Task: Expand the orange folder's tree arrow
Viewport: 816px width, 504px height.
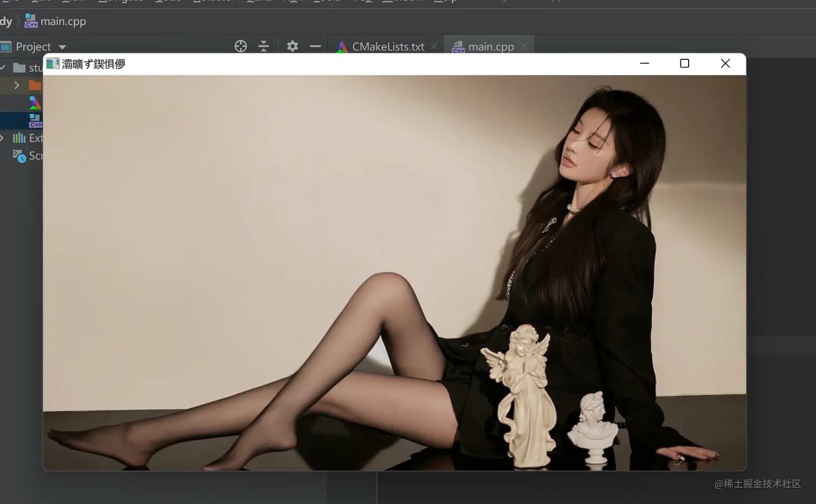Action: [x=17, y=85]
